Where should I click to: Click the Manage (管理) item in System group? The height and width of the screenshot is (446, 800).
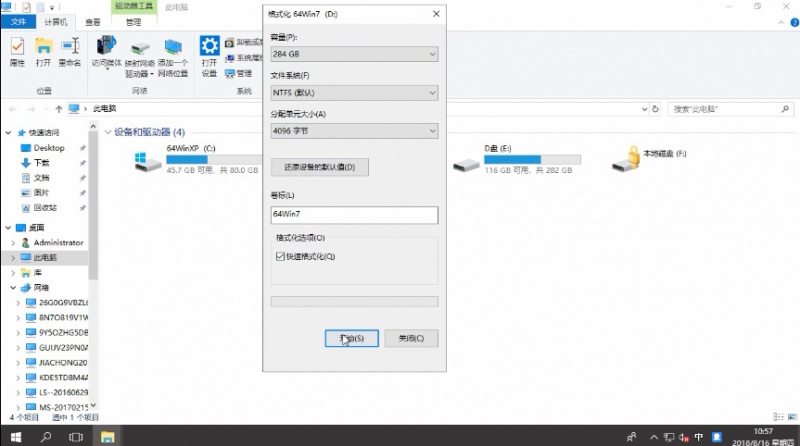pos(239,73)
